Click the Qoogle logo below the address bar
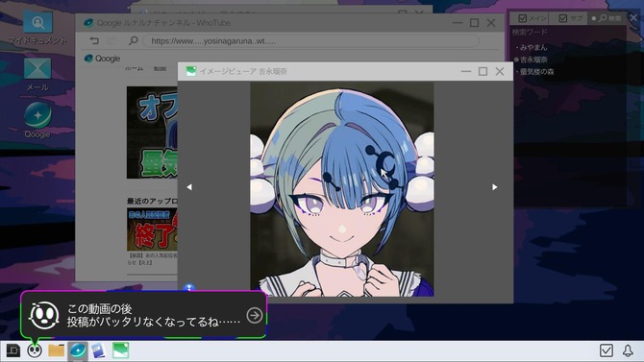 pyautogui.click(x=102, y=59)
